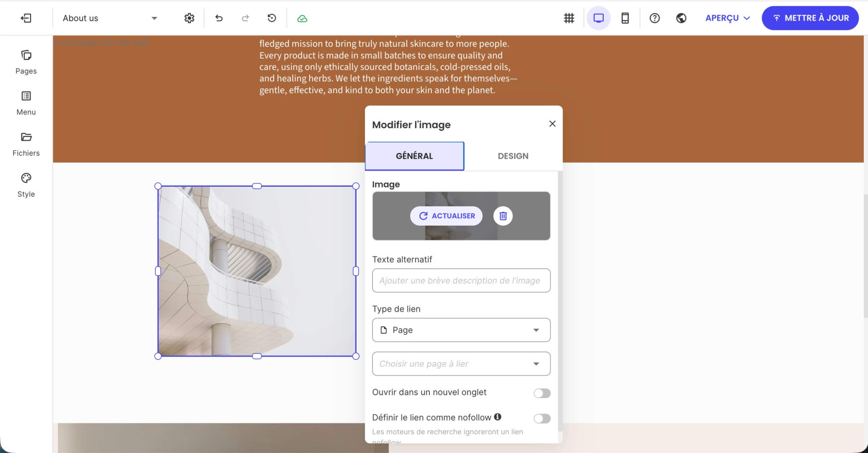Open the Style palette panel

pos(26,186)
